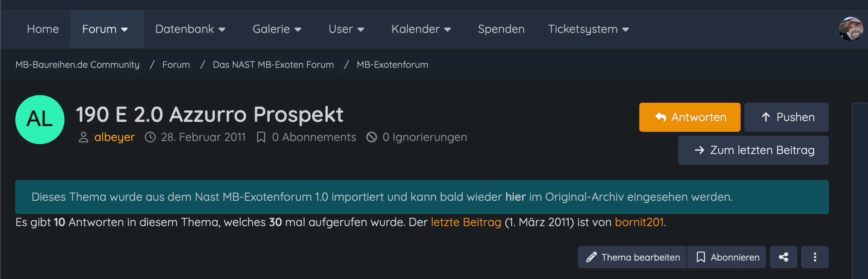Jump via Zum letzten Beitrag button

pyautogui.click(x=753, y=150)
